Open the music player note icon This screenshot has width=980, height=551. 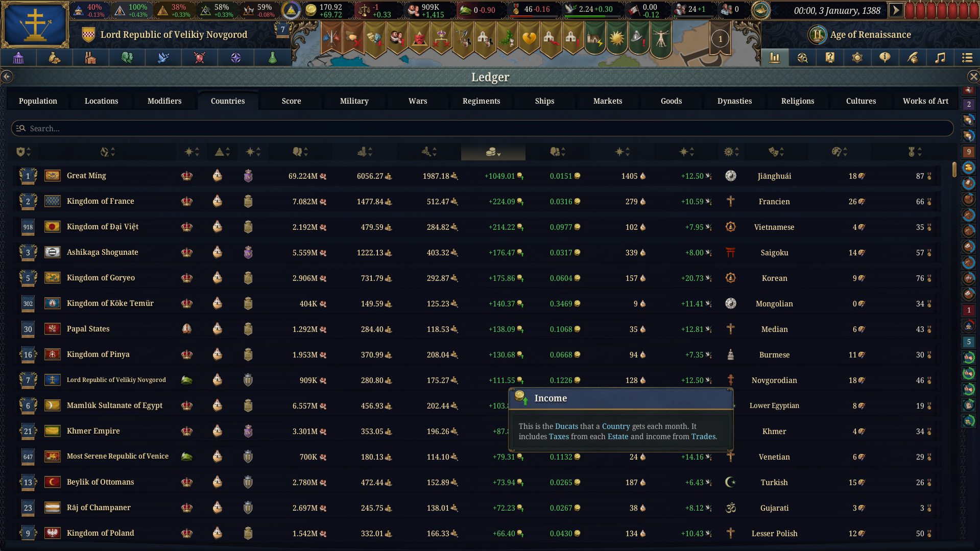940,58
